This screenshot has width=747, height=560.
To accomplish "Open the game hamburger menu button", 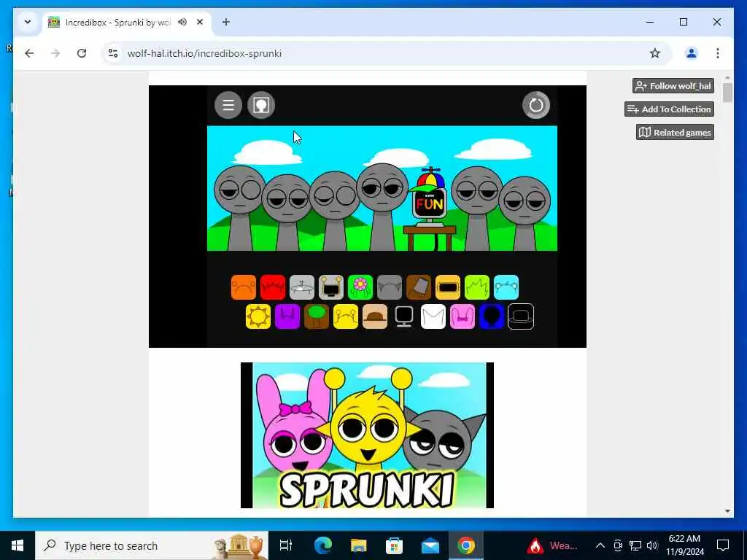I will (228, 105).
